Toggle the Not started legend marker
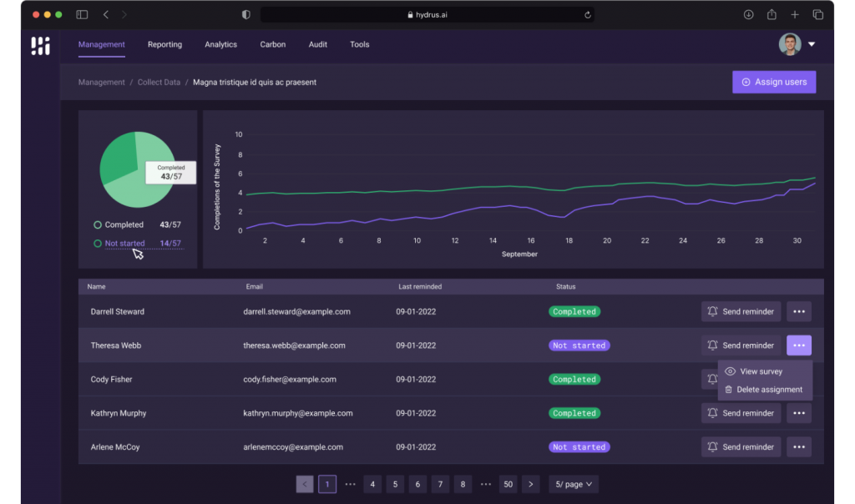855x504 pixels. [98, 244]
